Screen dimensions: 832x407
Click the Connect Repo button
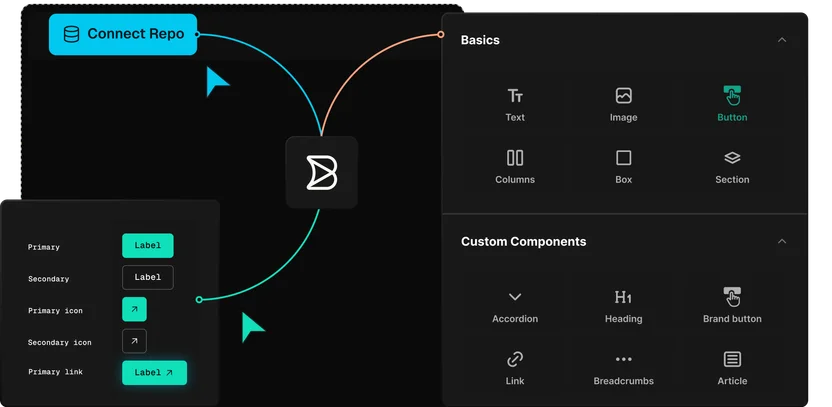pyautogui.click(x=123, y=34)
